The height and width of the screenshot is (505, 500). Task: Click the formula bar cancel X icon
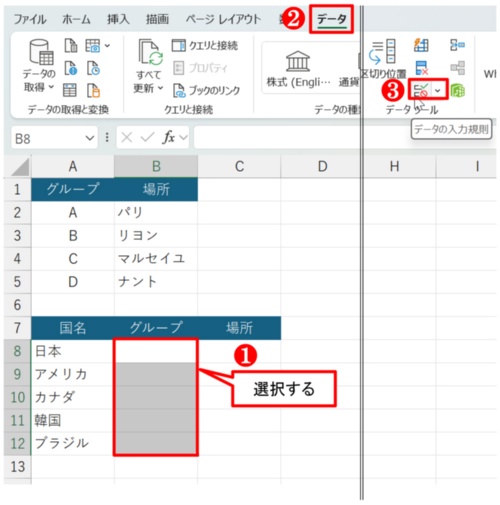coord(127,137)
